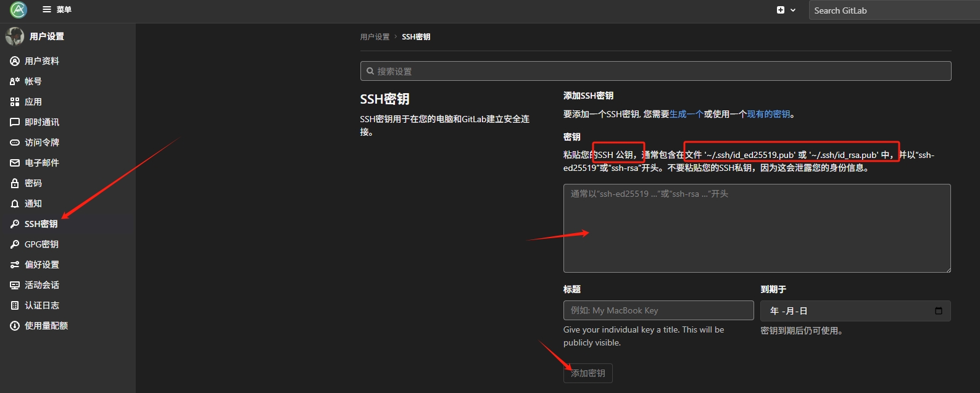The height and width of the screenshot is (393, 980).
Task: Click the GitLab logo icon
Action: [x=19, y=10]
